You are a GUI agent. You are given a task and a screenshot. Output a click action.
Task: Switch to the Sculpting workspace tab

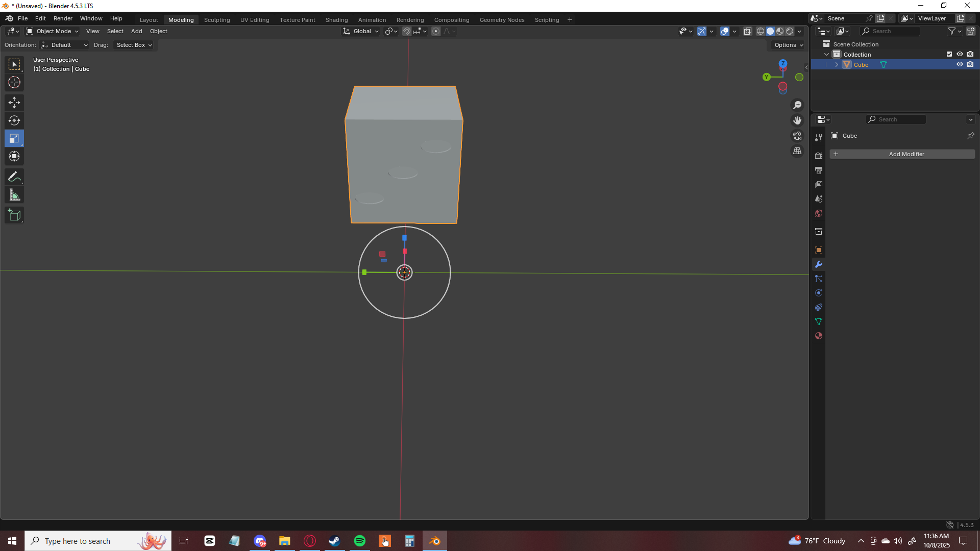[x=217, y=20]
